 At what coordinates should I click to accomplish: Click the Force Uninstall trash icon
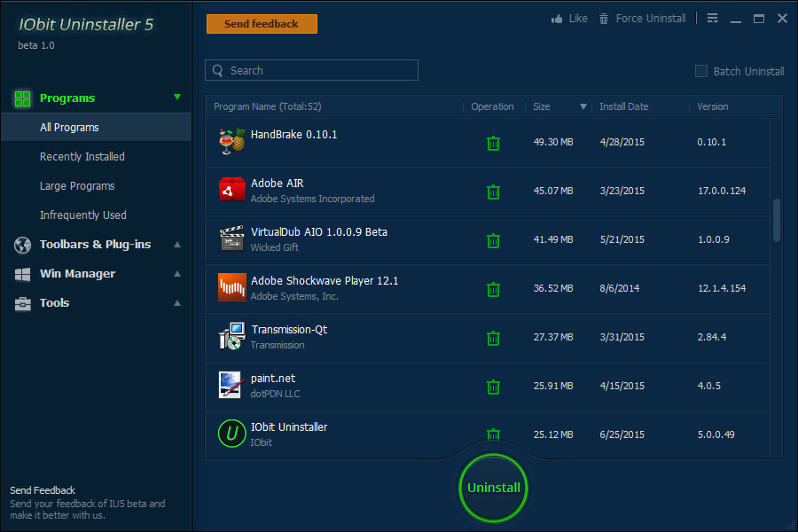pos(604,19)
